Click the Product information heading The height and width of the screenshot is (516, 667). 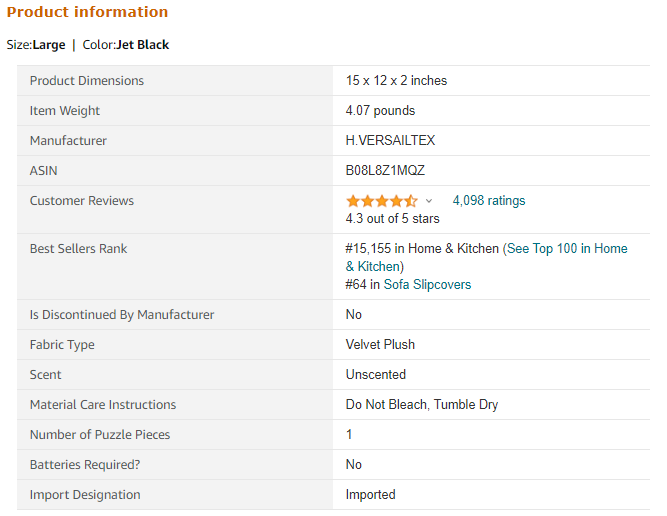87,12
